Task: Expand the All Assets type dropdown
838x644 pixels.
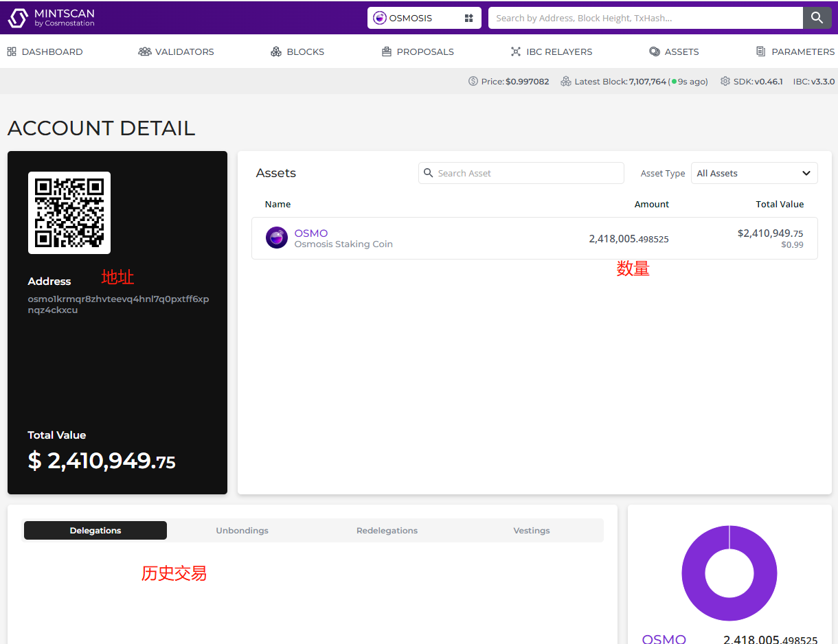Action: point(754,173)
